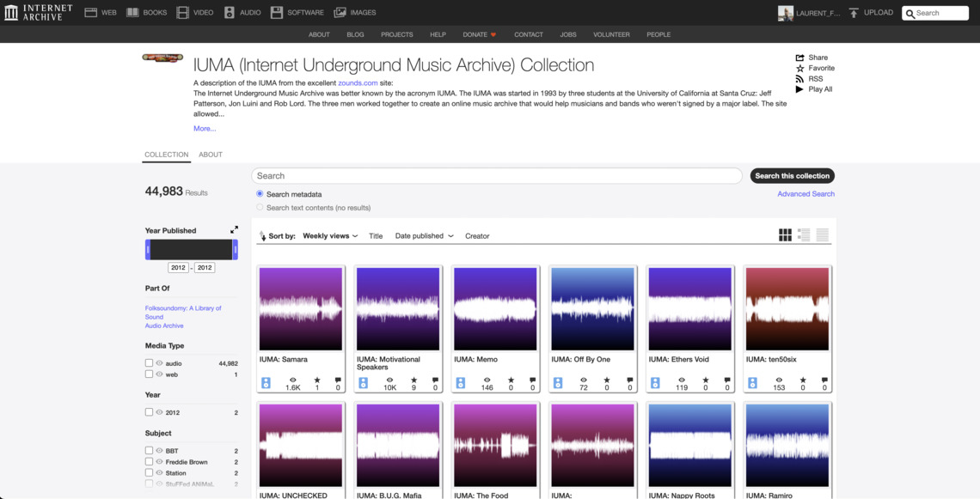Expand the Year Published histogram

point(234,230)
